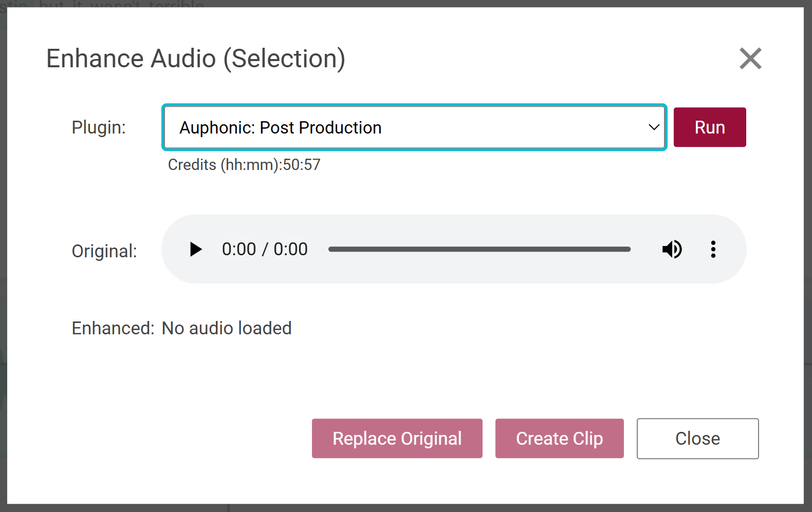Open the audio player's three-dot options menu
Screen dimensions: 812x512
click(x=713, y=250)
